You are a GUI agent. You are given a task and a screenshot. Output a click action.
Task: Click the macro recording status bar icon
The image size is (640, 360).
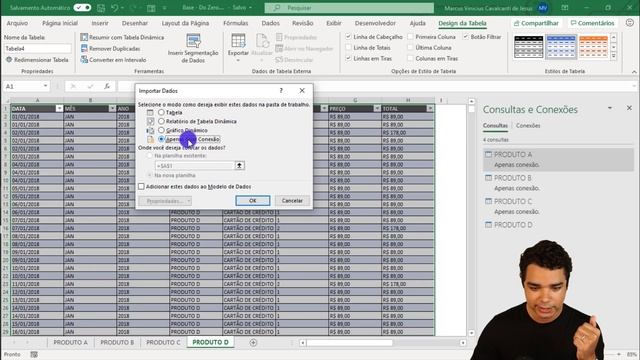pyautogui.click(x=34, y=354)
